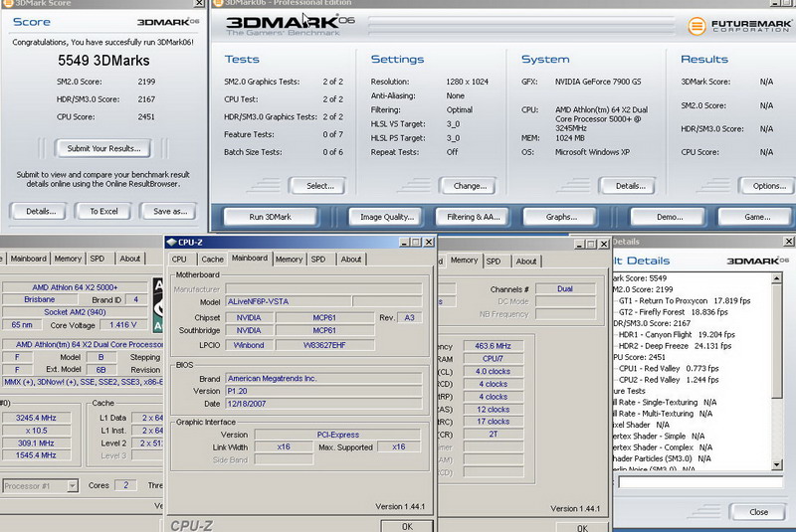This screenshot has height=532, width=796.
Task: Start the benchmark with Run 3DMark
Action: pyautogui.click(x=270, y=217)
